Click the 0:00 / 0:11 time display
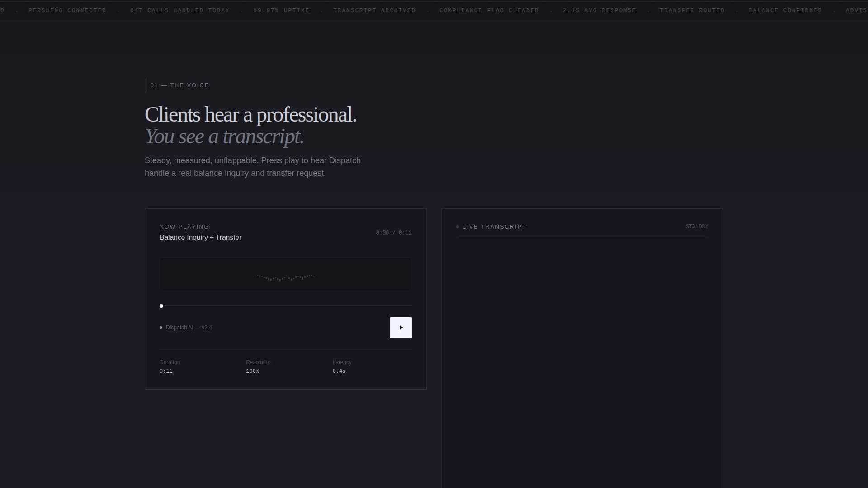 coord(394,233)
